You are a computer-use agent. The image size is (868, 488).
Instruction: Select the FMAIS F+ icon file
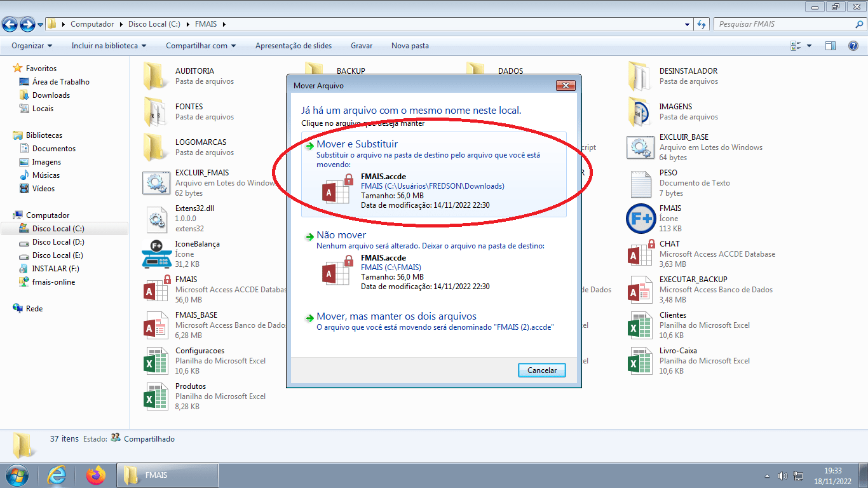(x=641, y=218)
